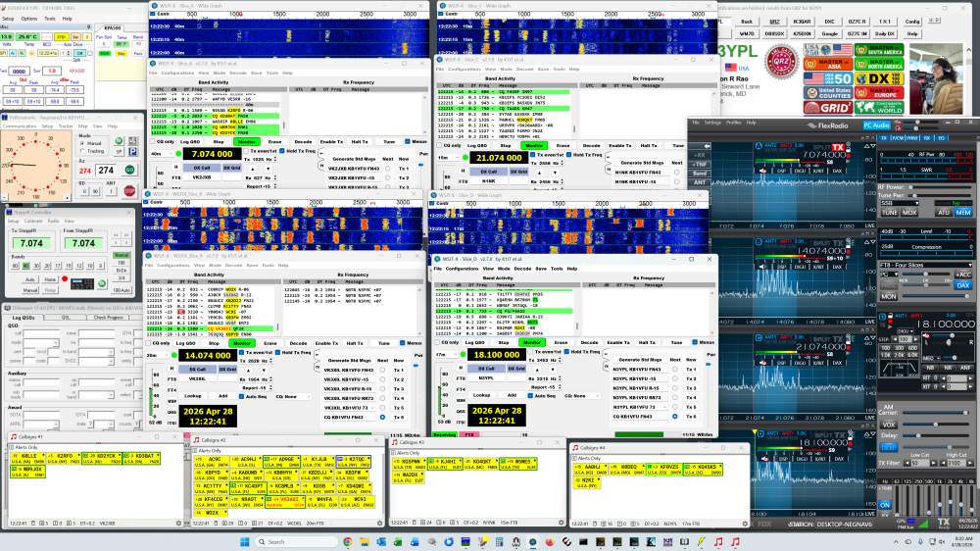Screen dimensions: 980x551
Task: Click the settings gear in Callsigns #1 status bar
Action: point(178,523)
